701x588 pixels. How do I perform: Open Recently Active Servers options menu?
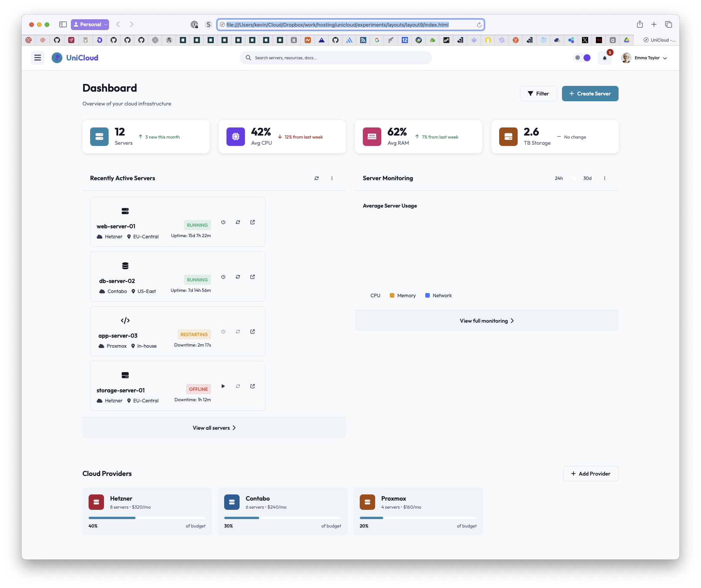click(x=332, y=178)
